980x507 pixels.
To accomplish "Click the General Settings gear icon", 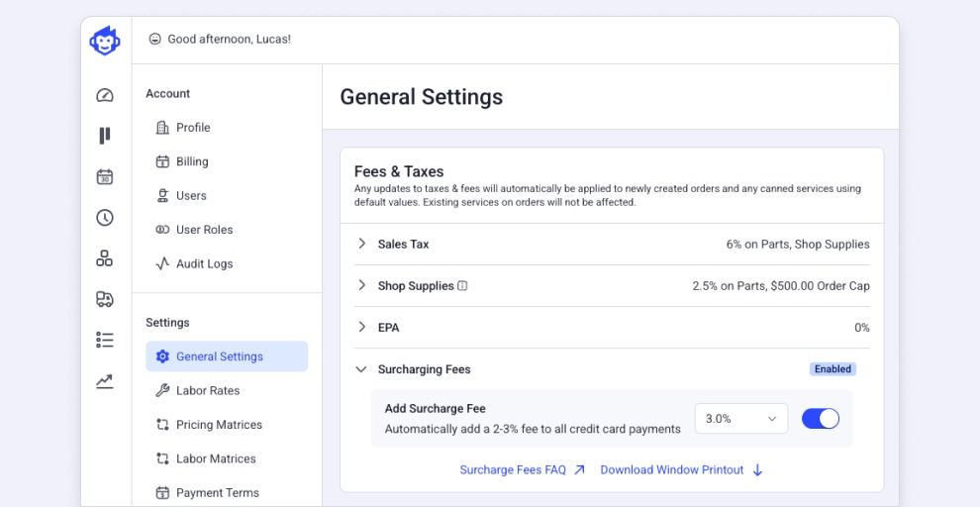I will click(x=162, y=356).
